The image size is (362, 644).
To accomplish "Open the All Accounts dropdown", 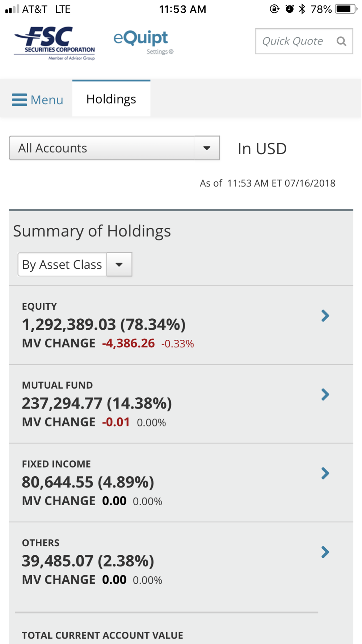I will pyautogui.click(x=114, y=148).
